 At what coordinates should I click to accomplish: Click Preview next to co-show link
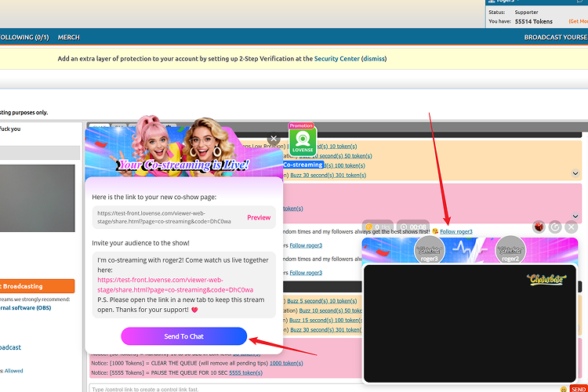259,217
